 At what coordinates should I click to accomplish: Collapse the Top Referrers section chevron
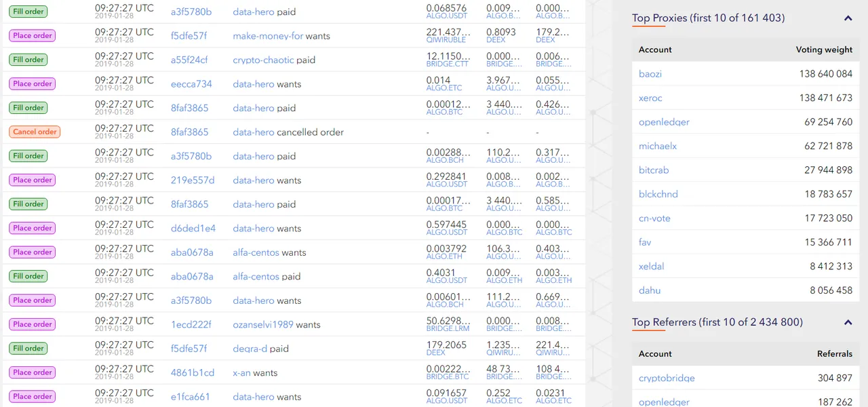pyautogui.click(x=848, y=323)
